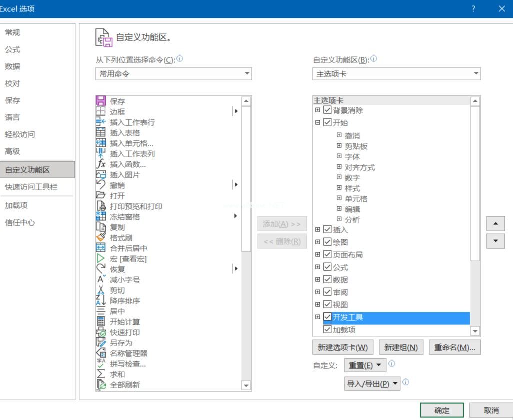The height and width of the screenshot is (420, 513).
Task: Click the 插入图片 icon
Action: (101, 174)
